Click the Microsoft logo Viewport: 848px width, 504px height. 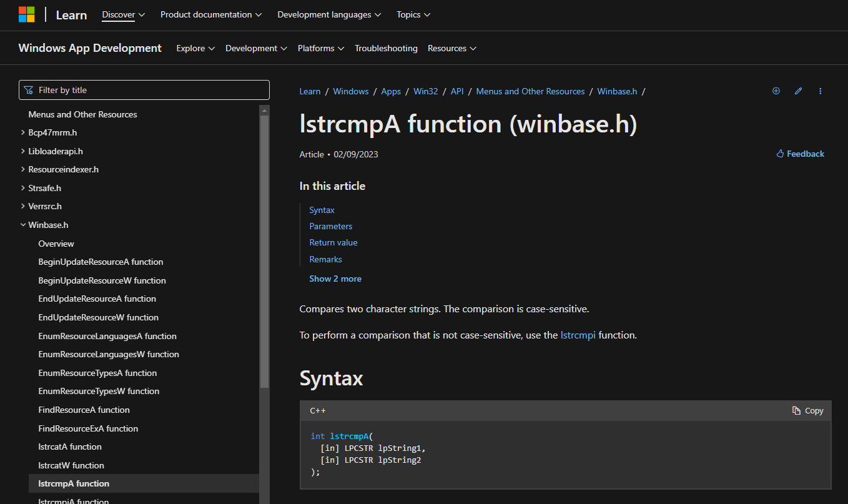click(26, 14)
